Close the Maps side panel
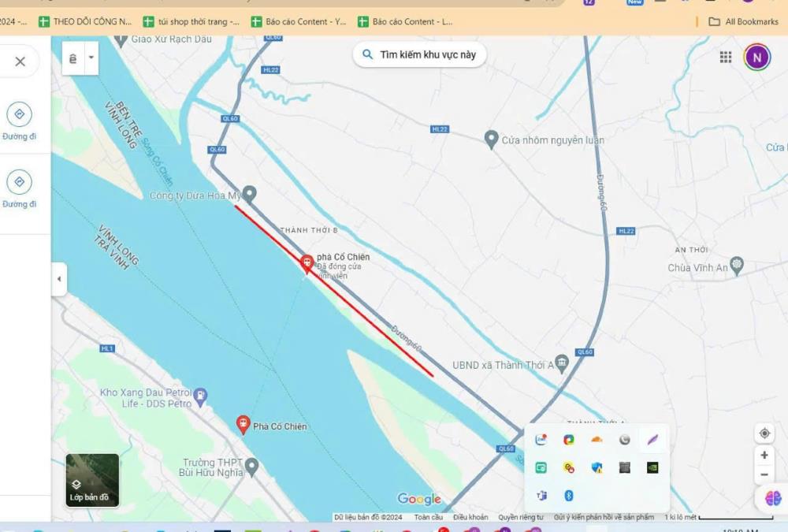Viewport: 788px width, 532px height. (20, 61)
